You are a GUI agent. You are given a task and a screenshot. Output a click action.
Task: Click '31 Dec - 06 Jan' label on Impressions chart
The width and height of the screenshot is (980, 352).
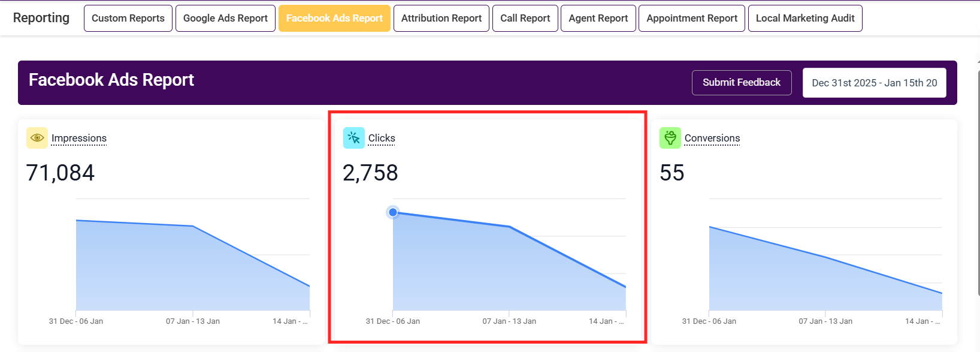(x=76, y=321)
